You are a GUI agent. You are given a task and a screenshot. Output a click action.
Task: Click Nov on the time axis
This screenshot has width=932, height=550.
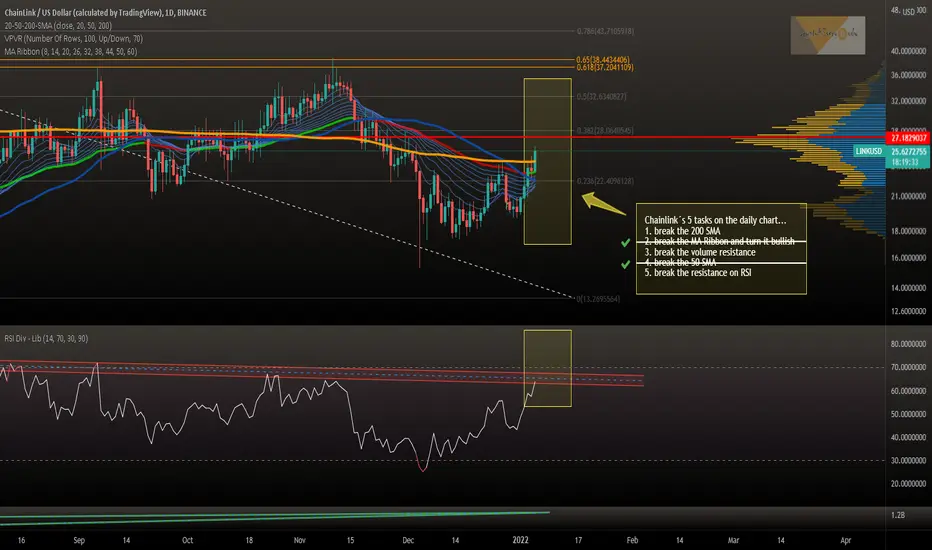300,540
